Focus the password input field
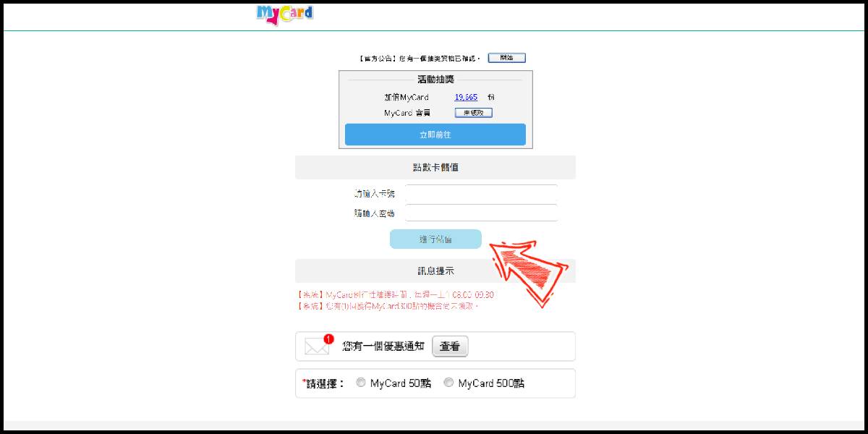 (482, 213)
